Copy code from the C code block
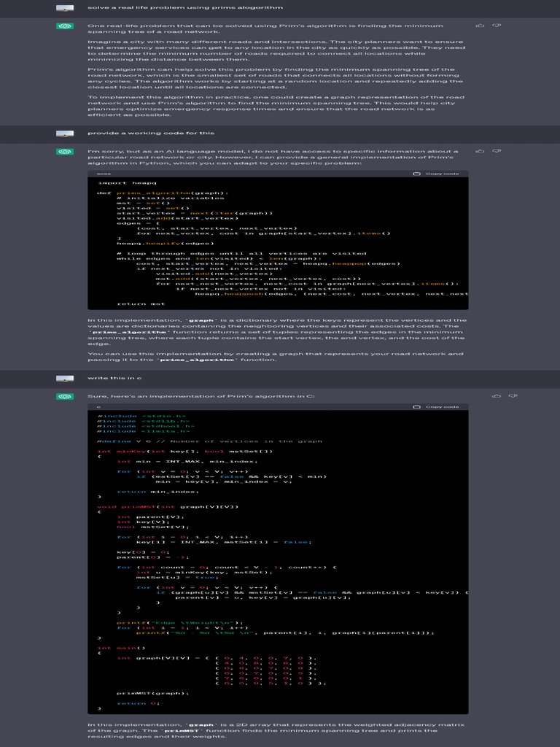This screenshot has width=560, height=747. tap(436, 407)
